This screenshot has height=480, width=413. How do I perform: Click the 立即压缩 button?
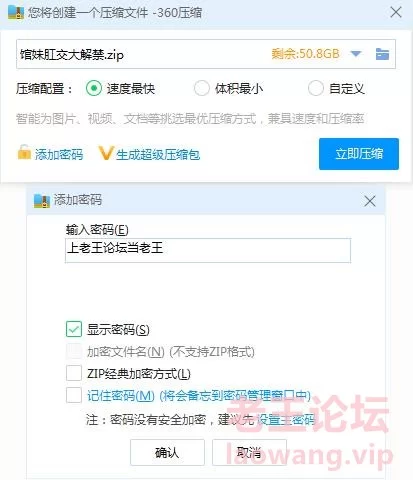359,154
